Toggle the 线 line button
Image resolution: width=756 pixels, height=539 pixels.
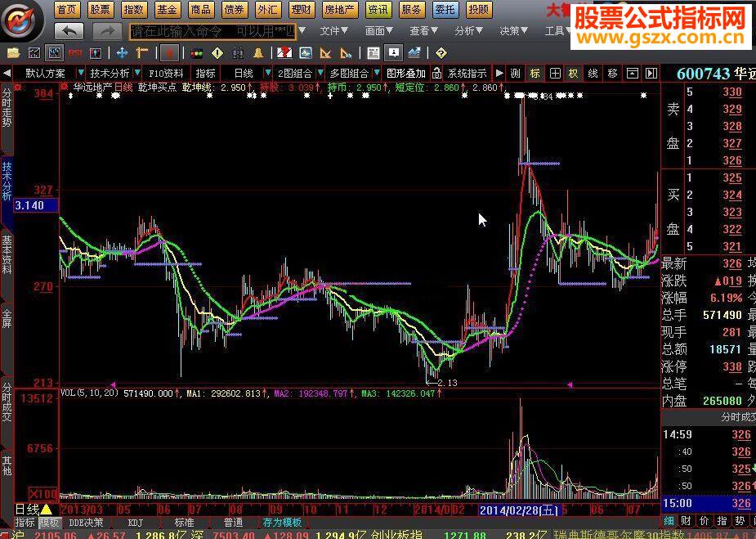click(593, 74)
